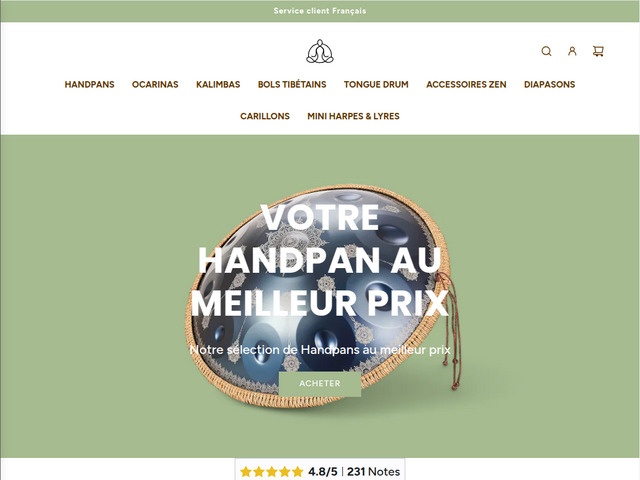
Task: Open the shopping cart icon
Action: point(598,51)
